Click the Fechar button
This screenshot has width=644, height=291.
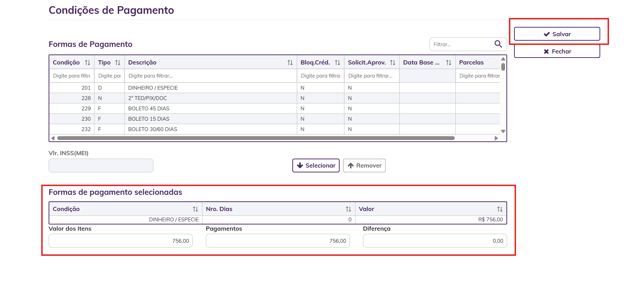[557, 51]
